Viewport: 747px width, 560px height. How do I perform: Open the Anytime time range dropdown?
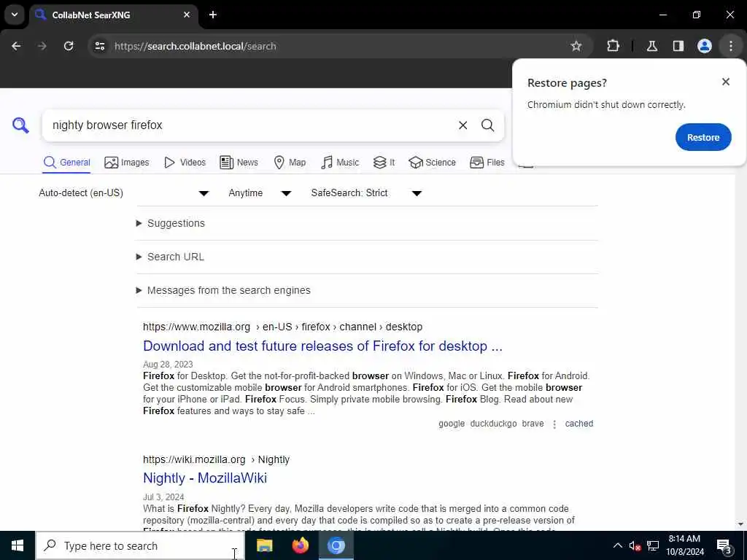[260, 192]
